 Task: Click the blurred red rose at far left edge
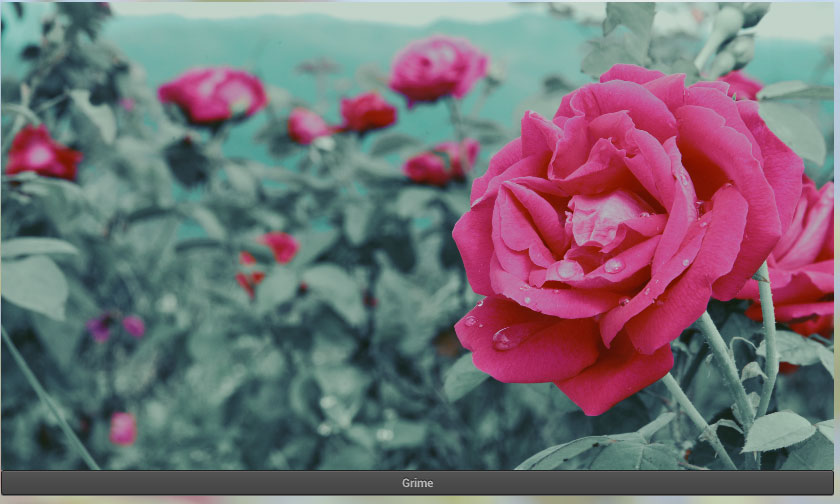[x=40, y=153]
